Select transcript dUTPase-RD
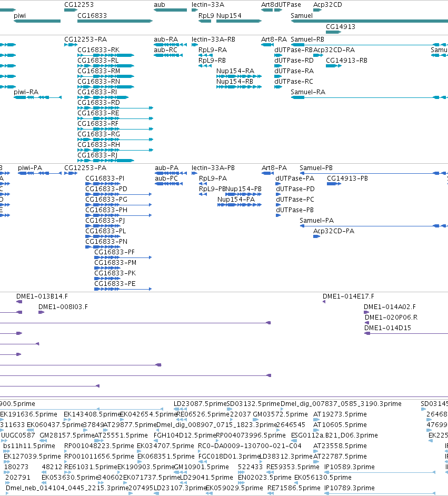This screenshot has height=496, width=448. tap(294, 61)
